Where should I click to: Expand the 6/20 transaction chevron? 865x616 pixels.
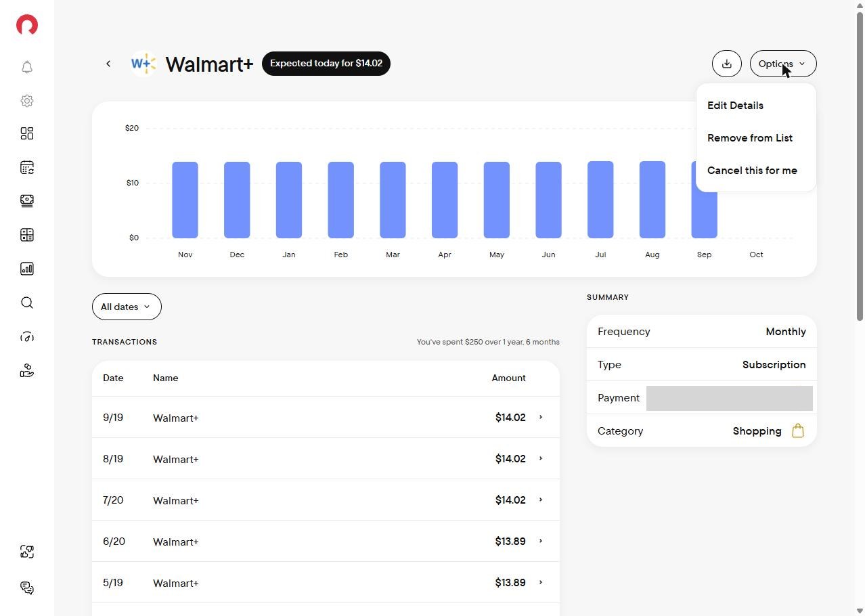(x=541, y=541)
